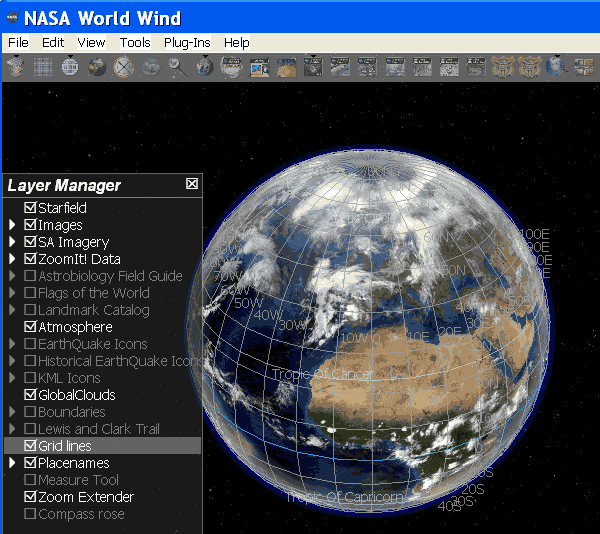
Task: Expand the Astrobiology Field Guide group
Action: click(x=12, y=276)
